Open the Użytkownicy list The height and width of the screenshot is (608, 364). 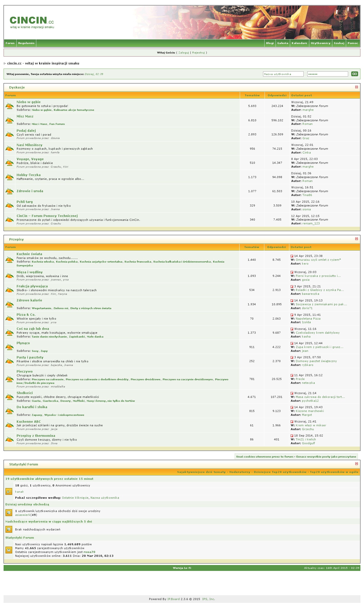(321, 43)
